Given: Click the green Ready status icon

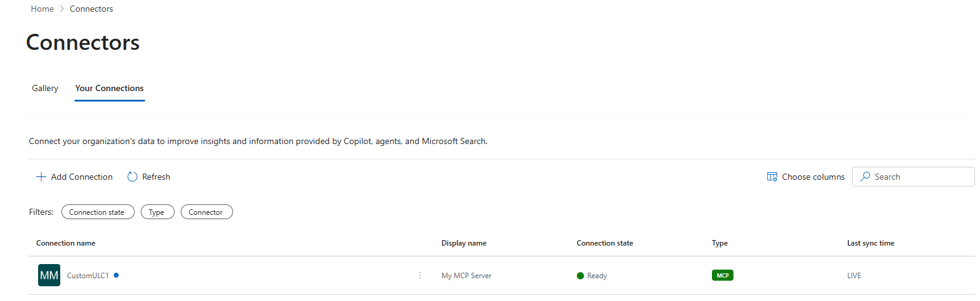Looking at the screenshot, I should (x=580, y=276).
